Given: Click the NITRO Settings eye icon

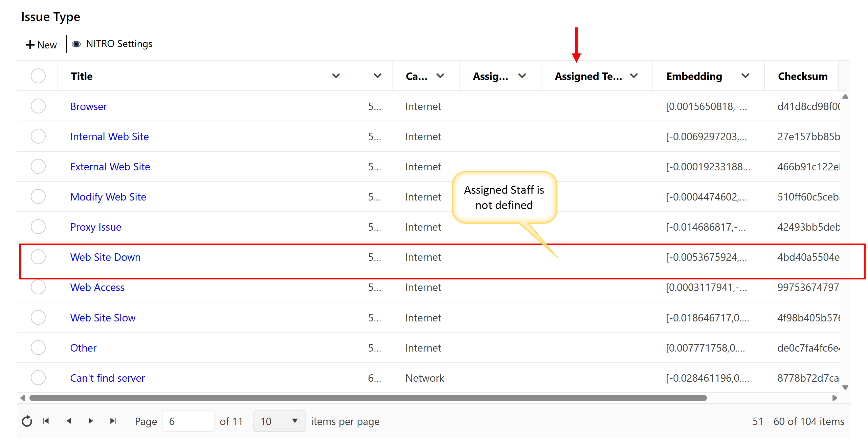Looking at the screenshot, I should 76,44.
